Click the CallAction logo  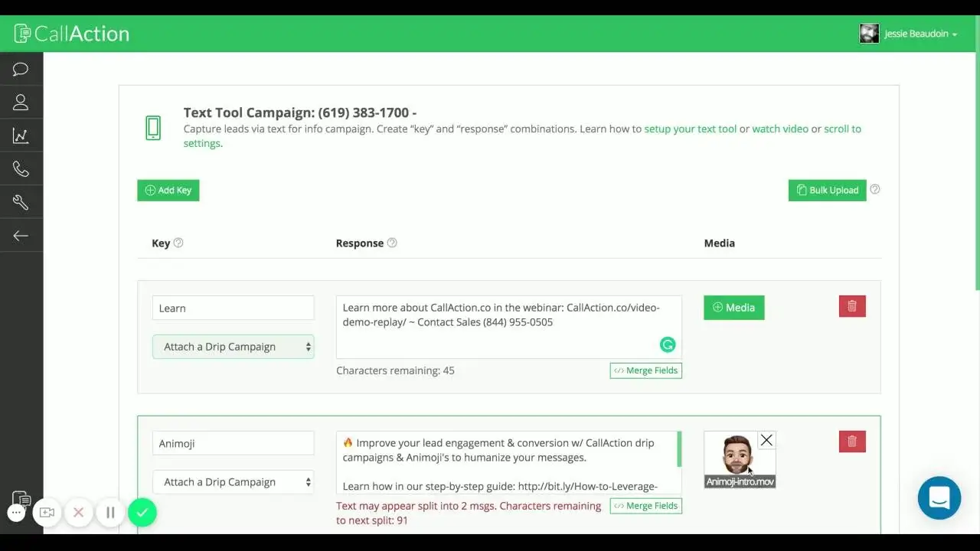point(72,34)
